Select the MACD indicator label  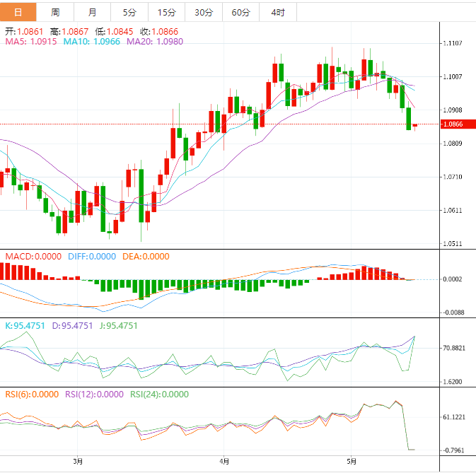(x=33, y=257)
